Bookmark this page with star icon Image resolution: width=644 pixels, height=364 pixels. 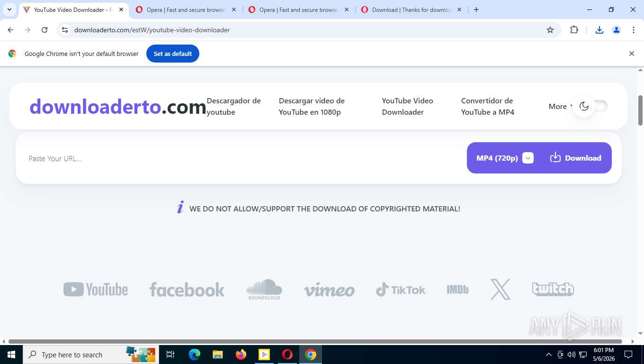(550, 30)
